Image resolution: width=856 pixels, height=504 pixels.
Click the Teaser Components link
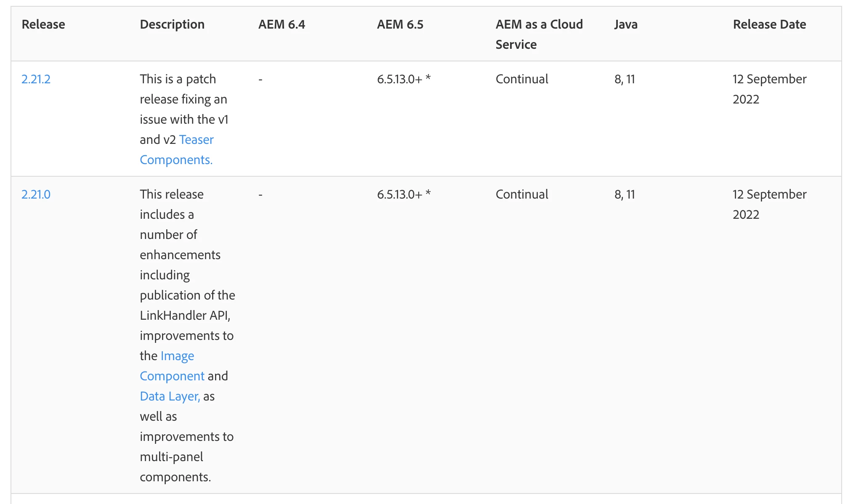click(x=196, y=140)
